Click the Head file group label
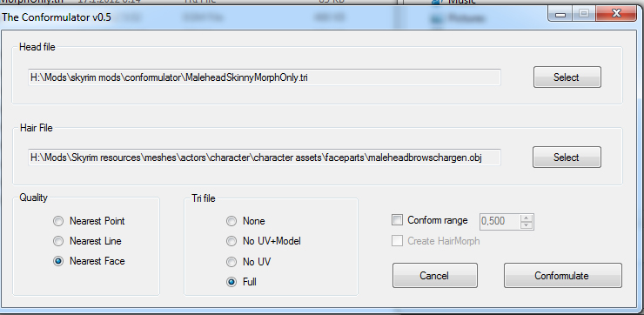Viewport: 644px width, 315px height. click(x=37, y=47)
